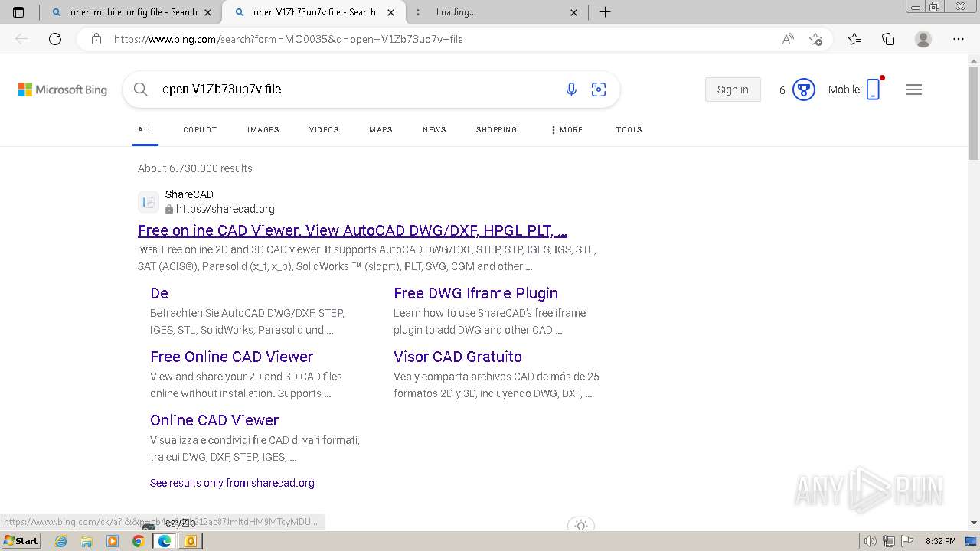Viewport: 980px width, 551px height.
Task: Open the Bing hamburger menu
Action: pyautogui.click(x=914, y=90)
